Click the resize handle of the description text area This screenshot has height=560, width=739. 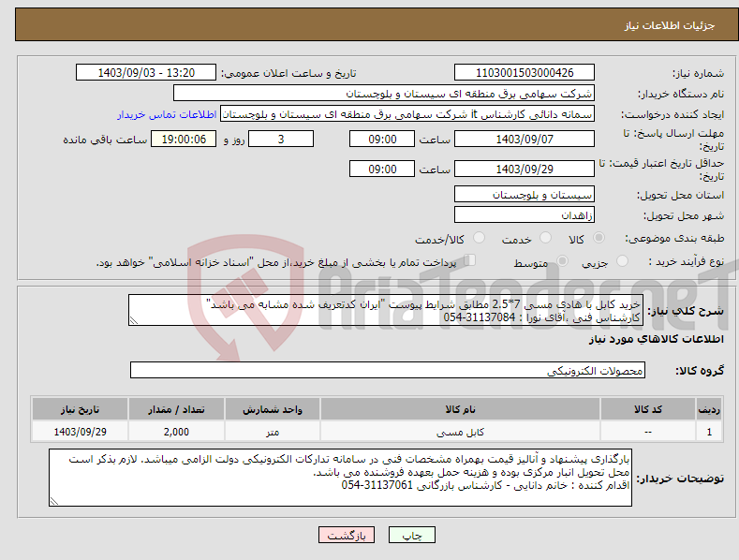[134, 321]
